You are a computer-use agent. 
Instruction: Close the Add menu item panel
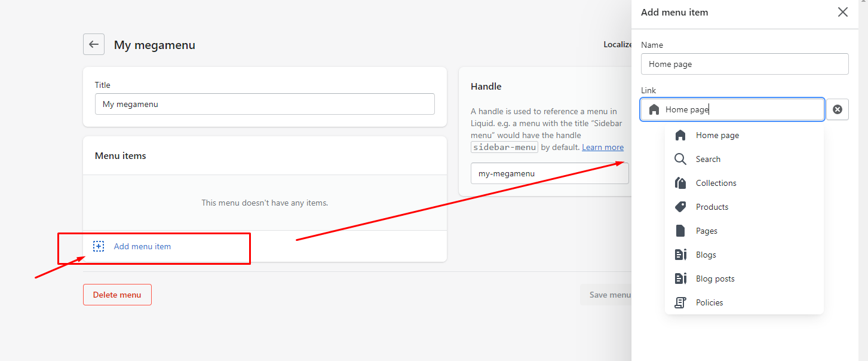click(843, 12)
